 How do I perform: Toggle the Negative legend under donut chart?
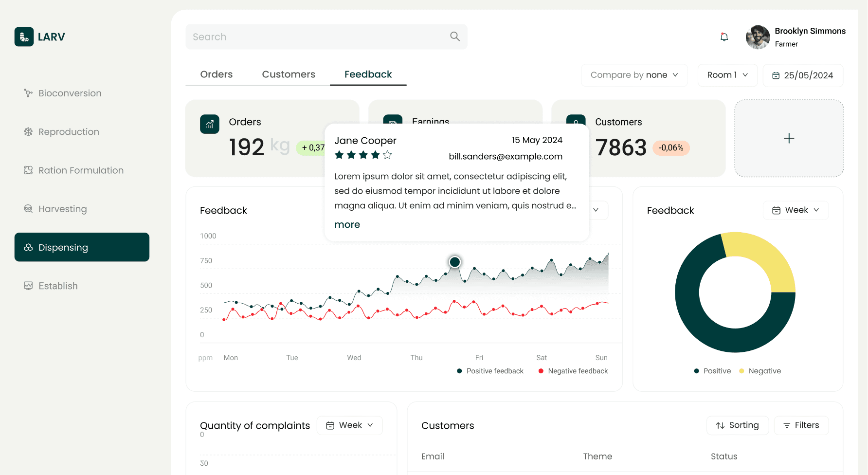[759, 371]
